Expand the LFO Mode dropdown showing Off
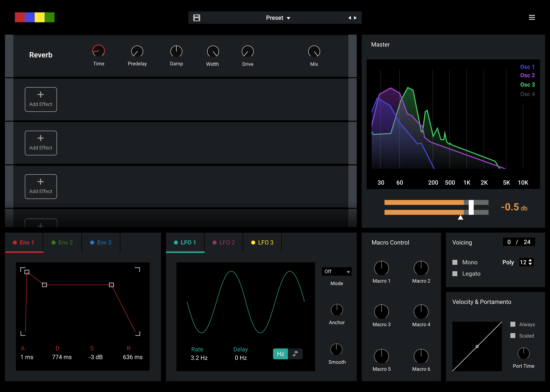Image resolution: width=550 pixels, height=392 pixels. [x=337, y=271]
